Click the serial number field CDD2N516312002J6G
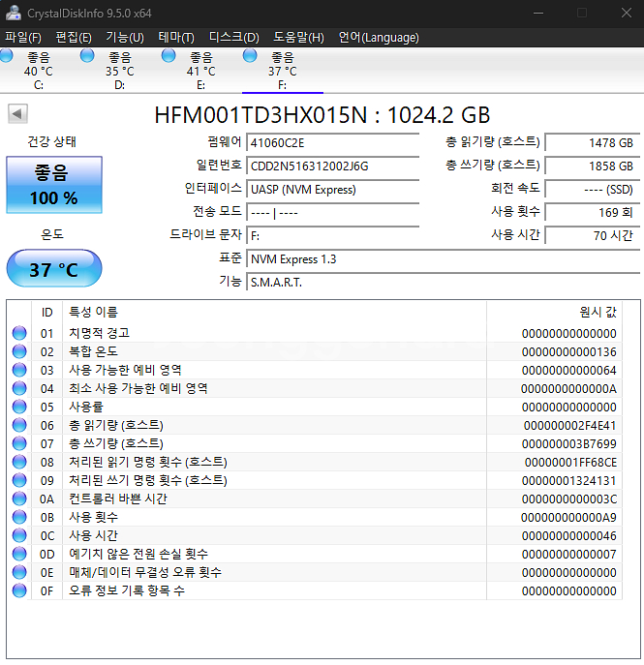Image resolution: width=644 pixels, height=665 pixels. (332, 166)
